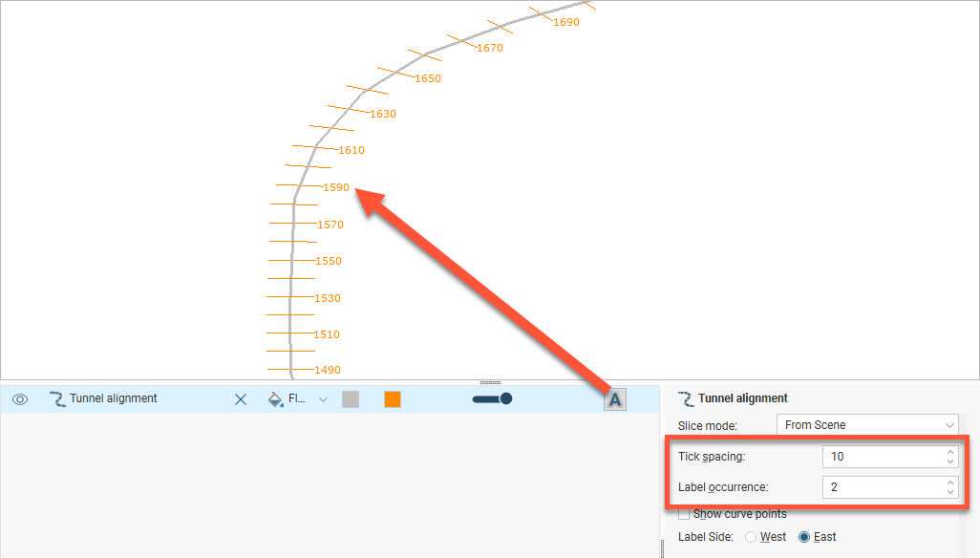Increase Tick spacing with up arrow
Image resolution: width=980 pixels, height=558 pixels.
click(x=950, y=452)
